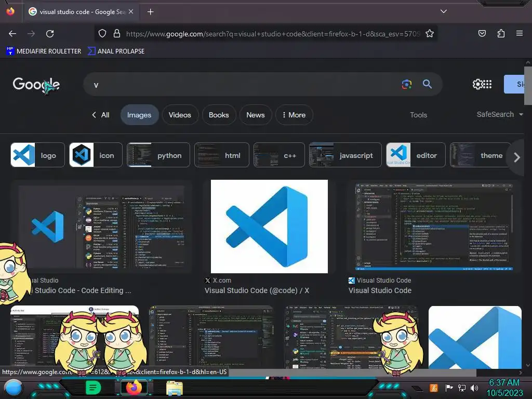
Task: Open the Google apps grid
Action: 487,84
